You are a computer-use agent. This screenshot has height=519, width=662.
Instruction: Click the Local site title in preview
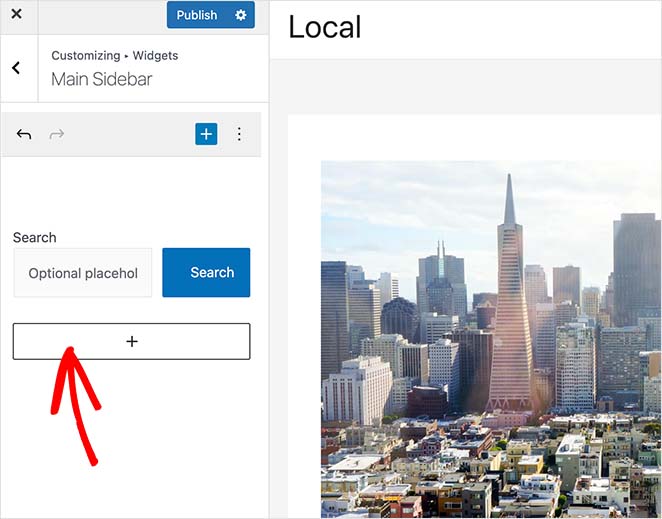[324, 28]
